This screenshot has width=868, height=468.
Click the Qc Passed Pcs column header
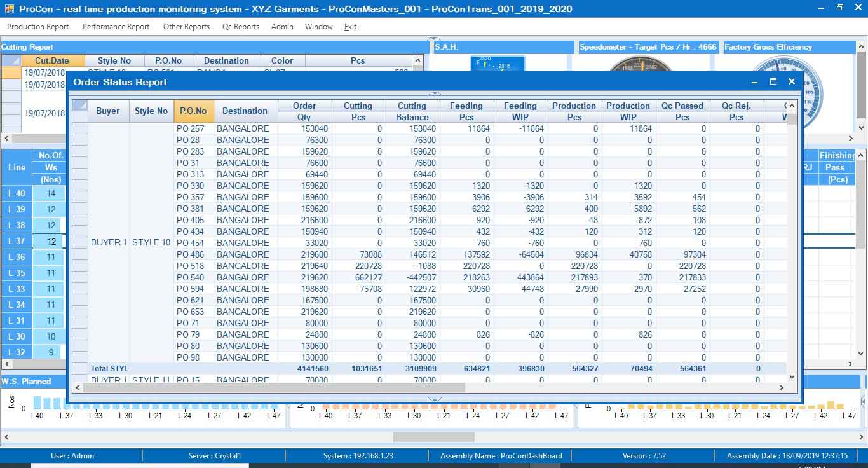[x=682, y=111]
